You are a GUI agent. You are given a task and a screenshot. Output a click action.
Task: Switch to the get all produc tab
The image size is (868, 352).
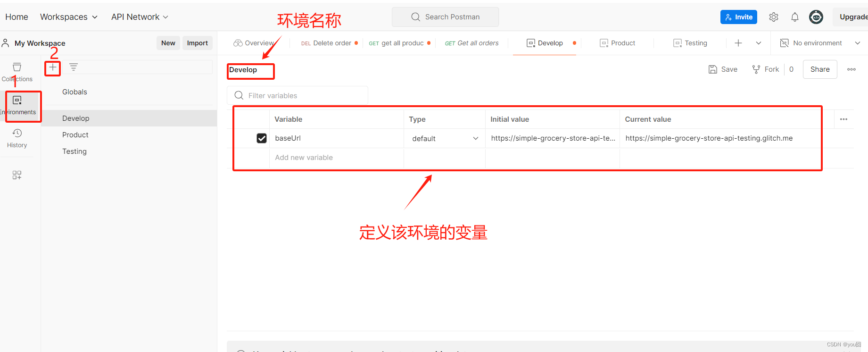399,43
